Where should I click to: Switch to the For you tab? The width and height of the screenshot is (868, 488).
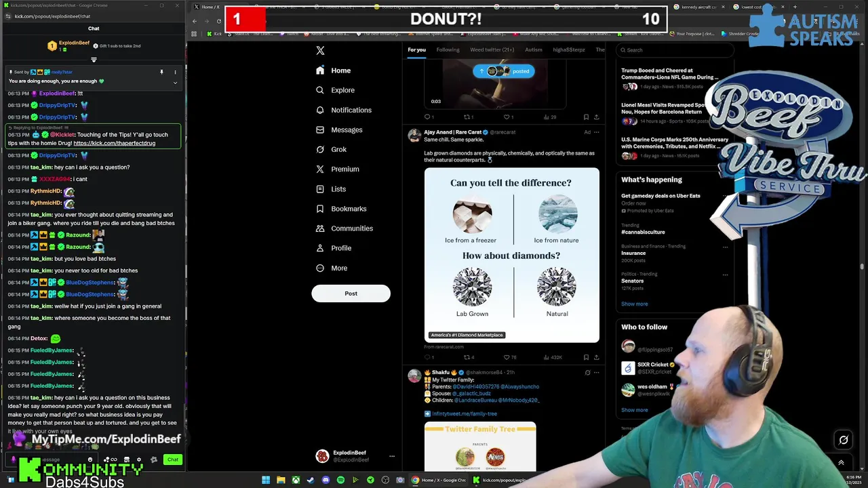416,49
